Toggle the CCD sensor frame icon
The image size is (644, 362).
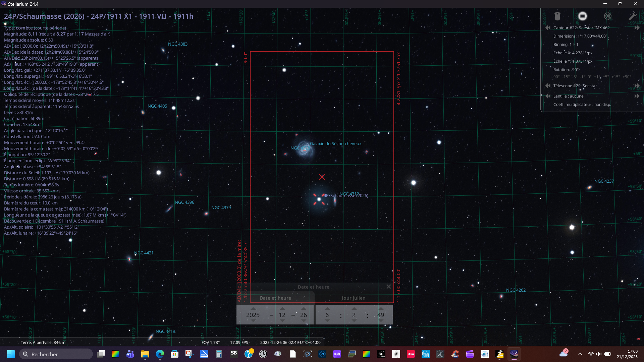(583, 16)
